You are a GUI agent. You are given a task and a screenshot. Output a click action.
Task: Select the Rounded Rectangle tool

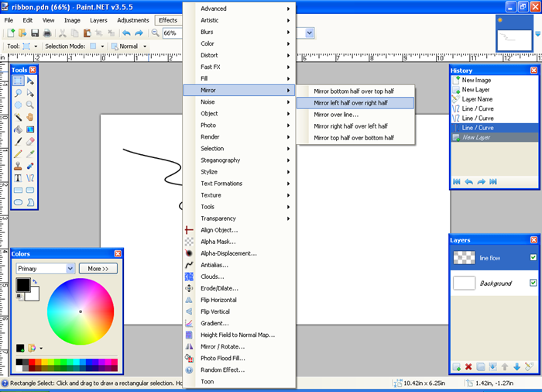coord(30,191)
